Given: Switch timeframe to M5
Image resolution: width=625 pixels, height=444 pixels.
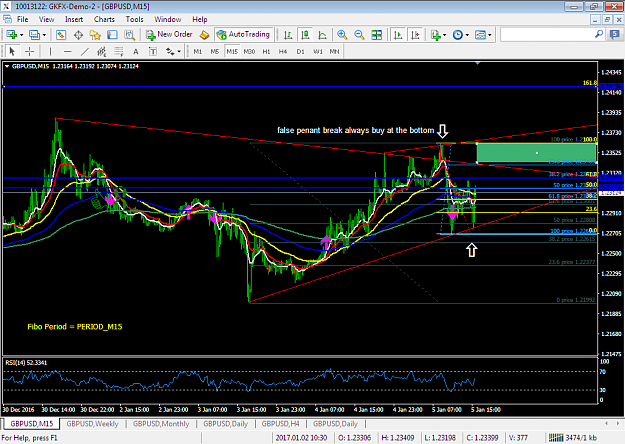Looking at the screenshot, I should (214, 51).
